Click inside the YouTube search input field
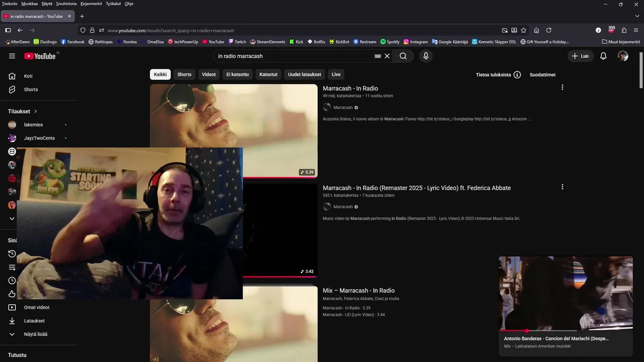The image size is (644, 362). [x=294, y=56]
